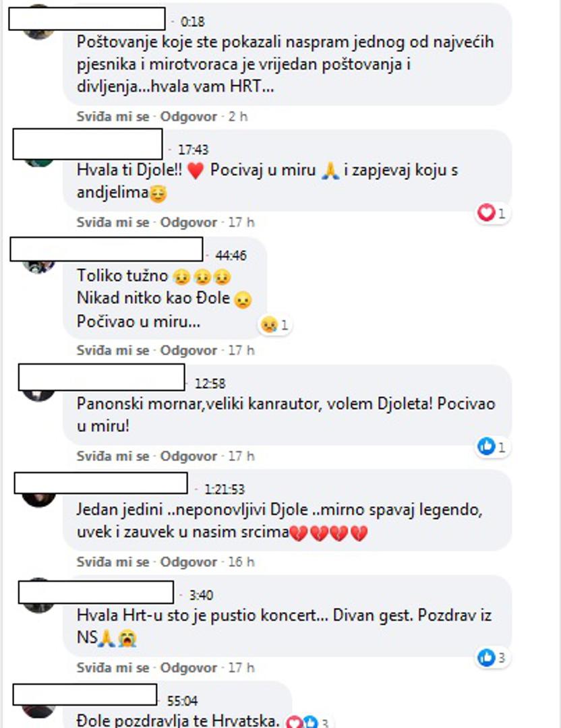
Task: Click 'Odgovor' under 'Hvala Hrt-u' comment
Action: click(x=189, y=667)
